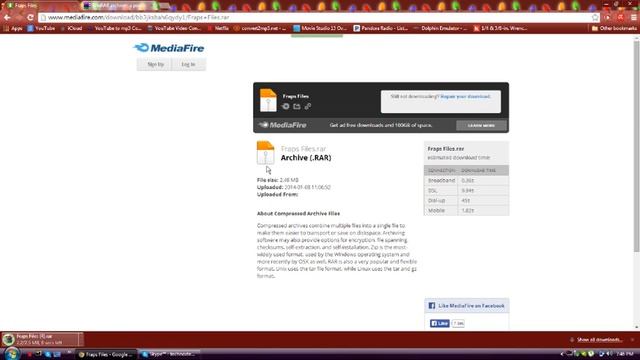Viewport: 640px width, 360px height.
Task: Click the Fraps Files.rar filename heading
Action: (303, 149)
